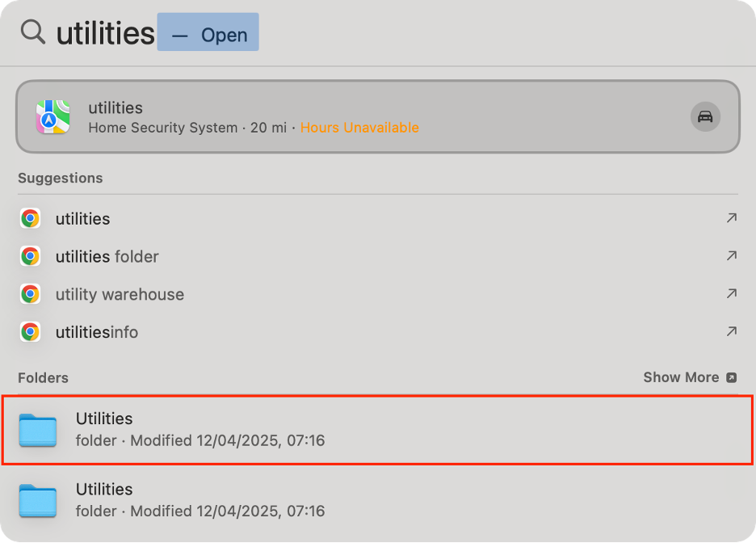
Task: Click the Chrome icon beside the "utilities" suggestion
Action: (30, 218)
